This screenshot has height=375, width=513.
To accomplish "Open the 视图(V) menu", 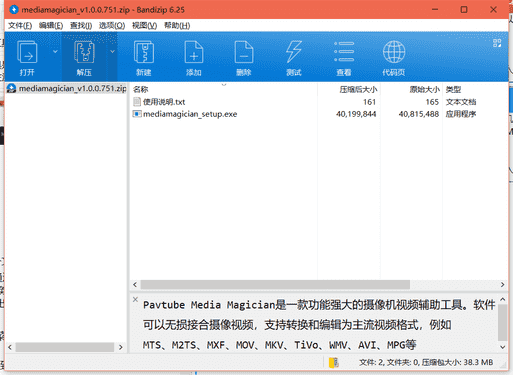I will (x=144, y=26).
